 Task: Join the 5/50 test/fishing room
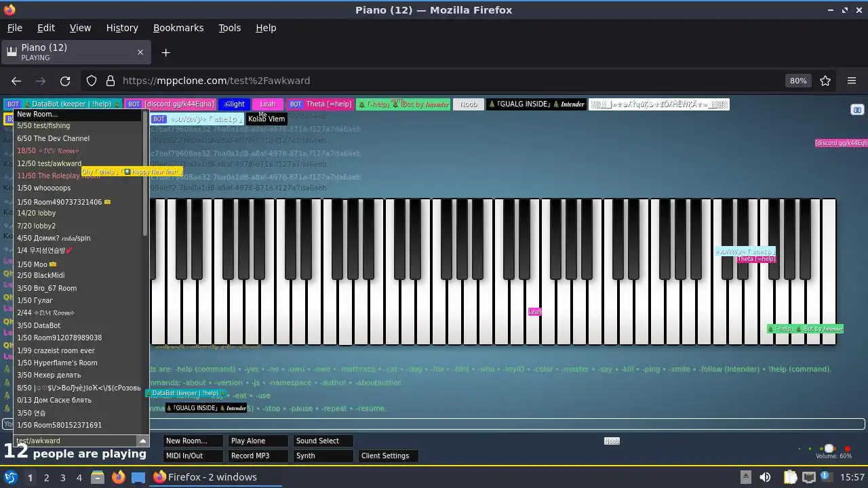[78, 125]
